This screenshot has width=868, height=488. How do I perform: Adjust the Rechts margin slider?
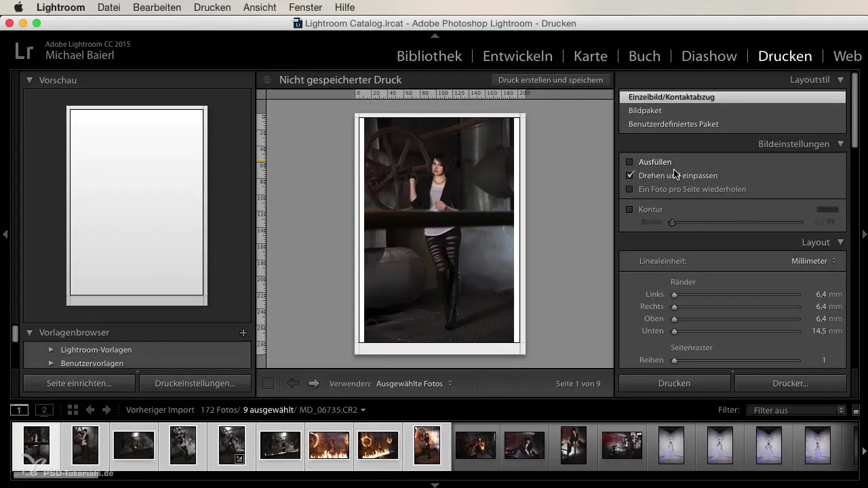(x=674, y=307)
